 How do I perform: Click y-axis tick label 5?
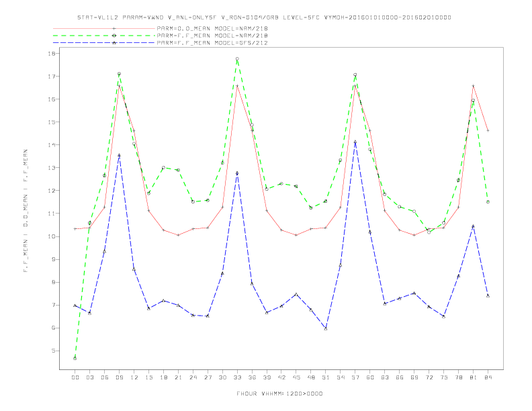55,351
